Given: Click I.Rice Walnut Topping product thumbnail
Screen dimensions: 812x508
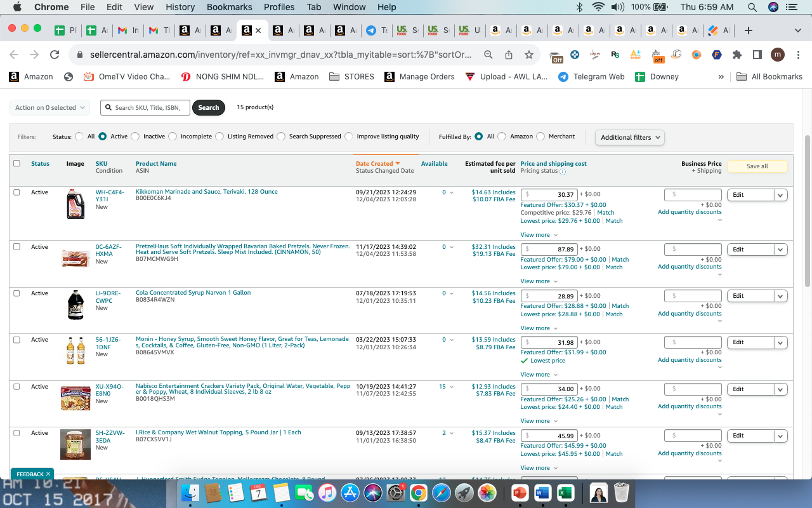Looking at the screenshot, I should point(75,444).
